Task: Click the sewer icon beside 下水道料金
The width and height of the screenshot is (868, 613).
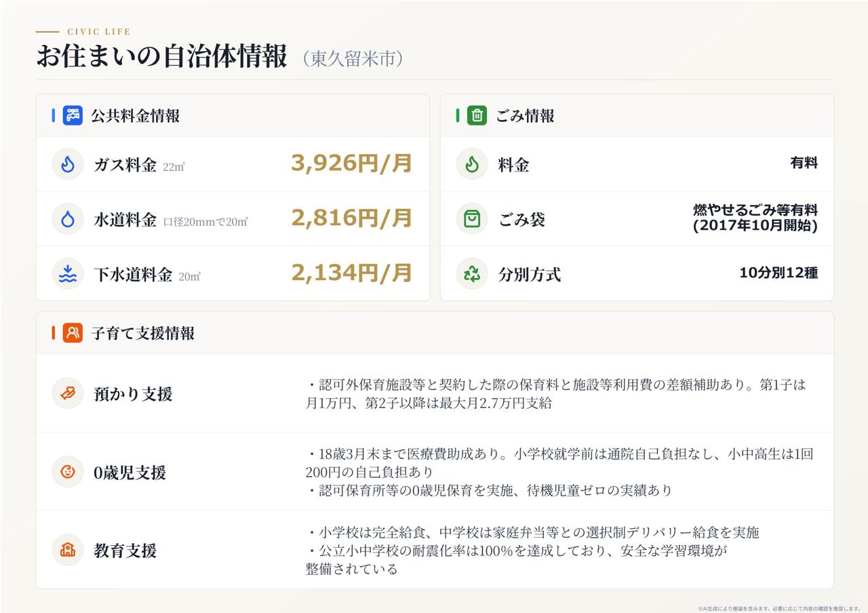Action: [x=68, y=274]
